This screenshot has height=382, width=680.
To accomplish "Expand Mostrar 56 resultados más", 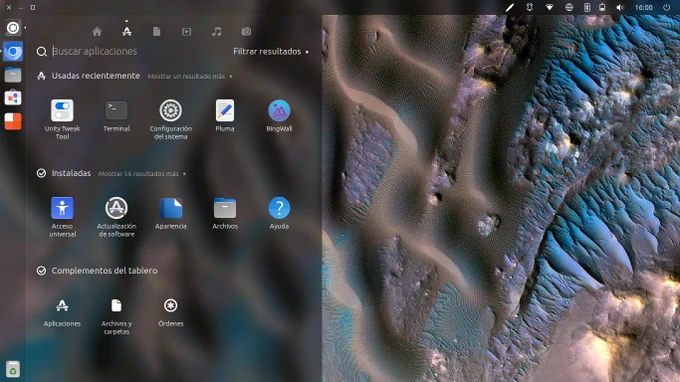I will [x=142, y=174].
